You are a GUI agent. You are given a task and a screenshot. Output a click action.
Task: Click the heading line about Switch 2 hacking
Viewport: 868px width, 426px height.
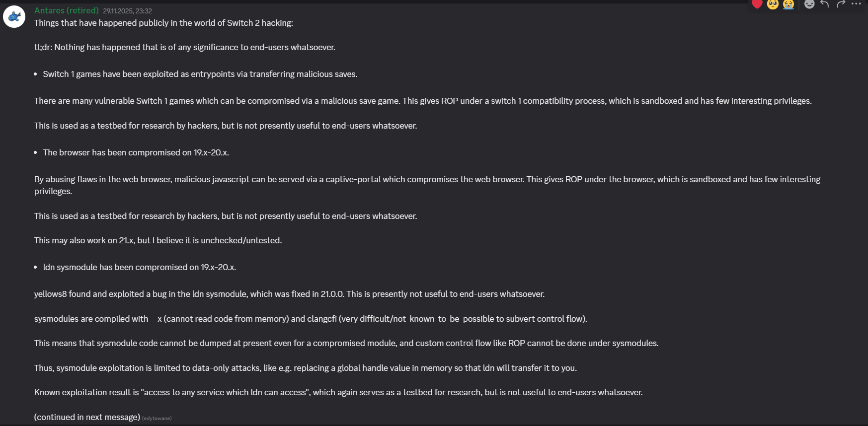point(163,23)
